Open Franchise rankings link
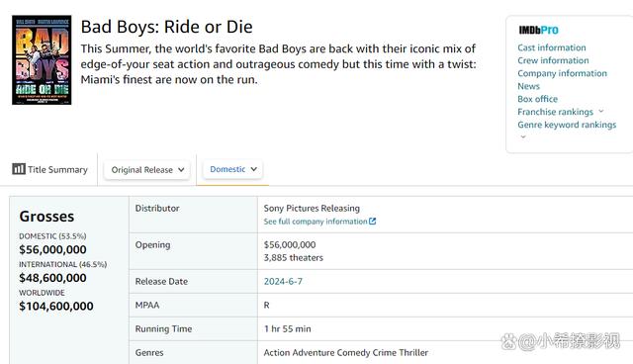 [x=555, y=112]
